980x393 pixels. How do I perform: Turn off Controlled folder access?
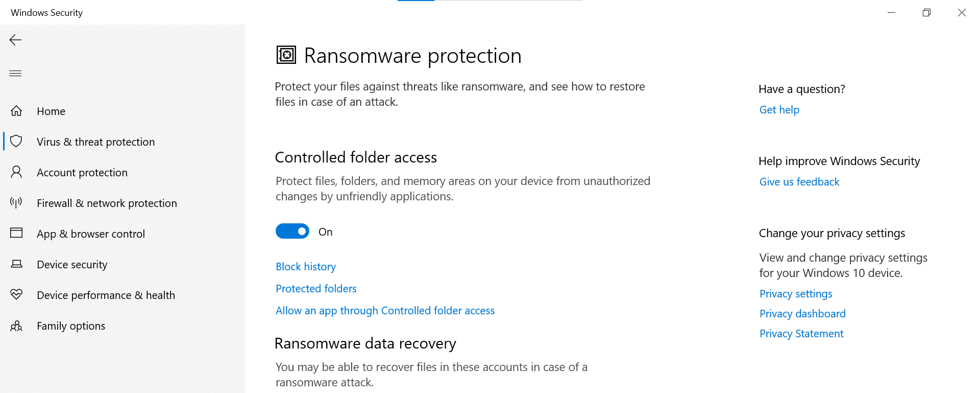click(x=292, y=231)
